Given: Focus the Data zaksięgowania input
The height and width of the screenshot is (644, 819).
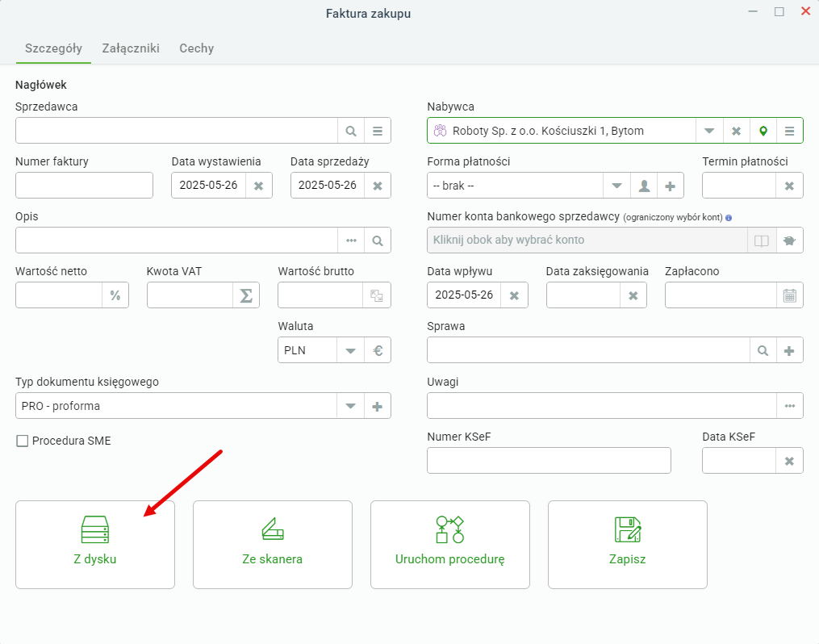Looking at the screenshot, I should pyautogui.click(x=583, y=295).
